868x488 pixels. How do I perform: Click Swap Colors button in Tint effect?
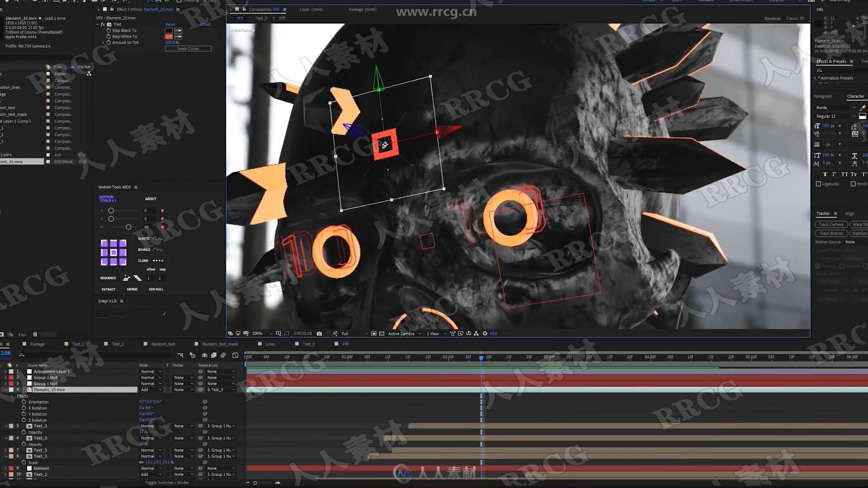(188, 48)
